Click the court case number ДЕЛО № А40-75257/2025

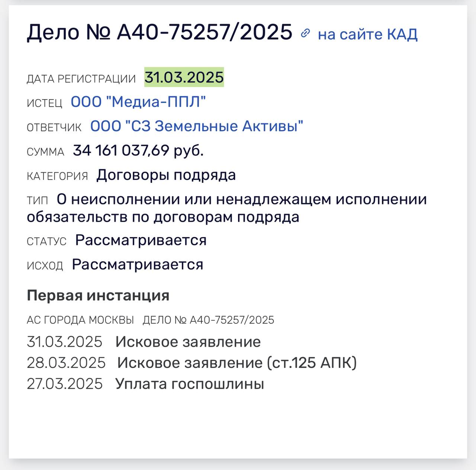point(208,320)
